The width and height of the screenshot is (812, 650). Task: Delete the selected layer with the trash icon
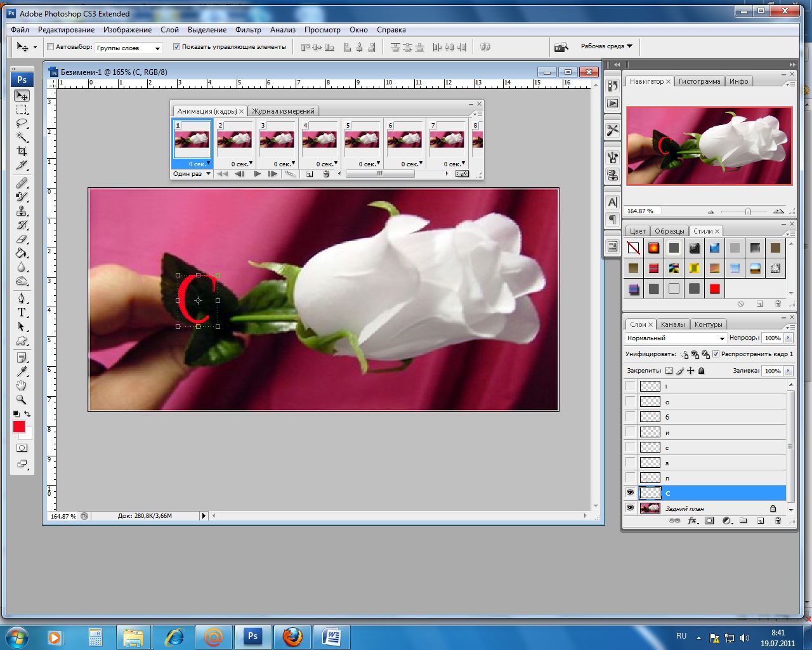point(778,521)
